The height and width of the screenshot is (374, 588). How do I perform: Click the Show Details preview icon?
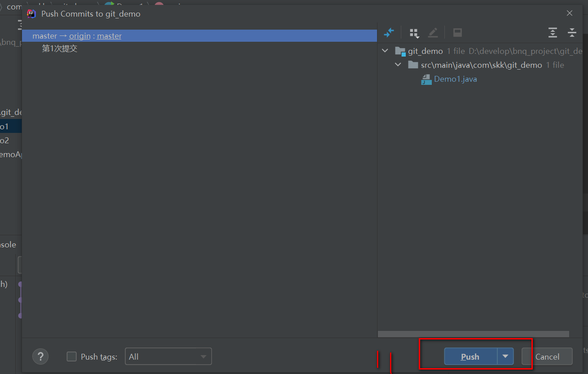[x=457, y=32]
